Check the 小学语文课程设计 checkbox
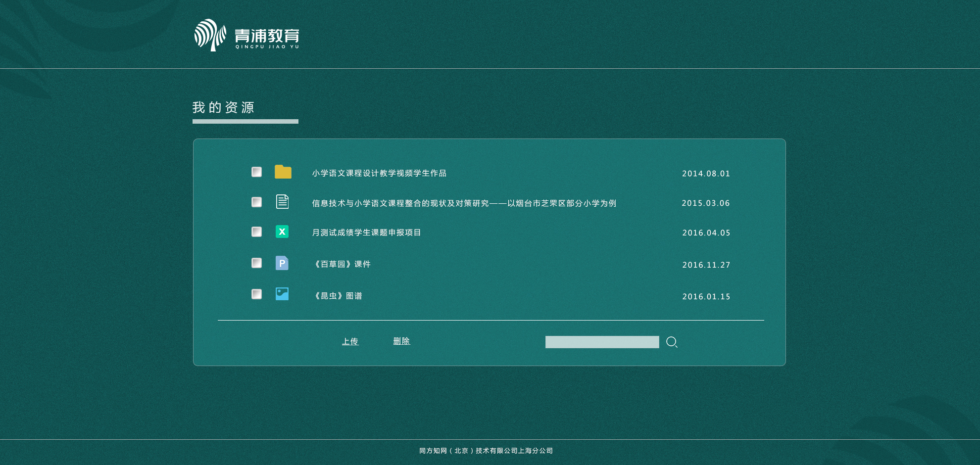 tap(256, 172)
